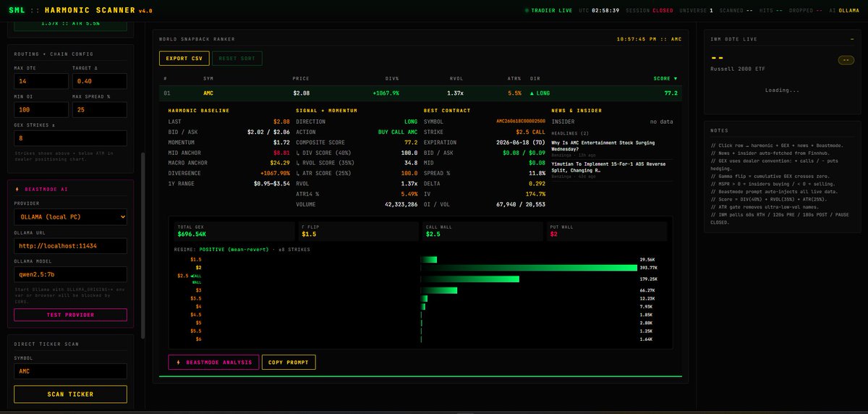The height and width of the screenshot is (414, 868).
Task: Click the $2.5 call wall GEX bar
Action: [x=470, y=279]
